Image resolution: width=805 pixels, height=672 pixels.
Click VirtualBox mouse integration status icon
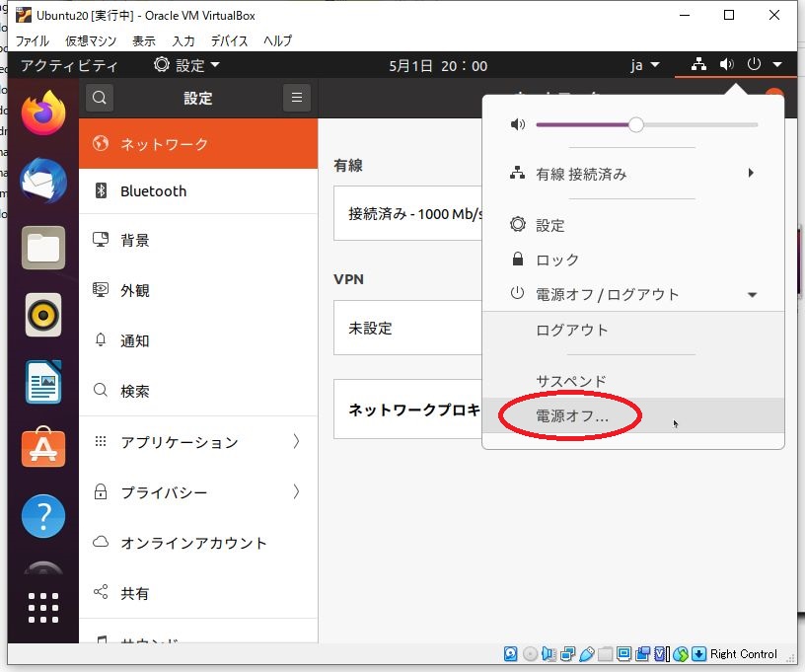click(681, 653)
